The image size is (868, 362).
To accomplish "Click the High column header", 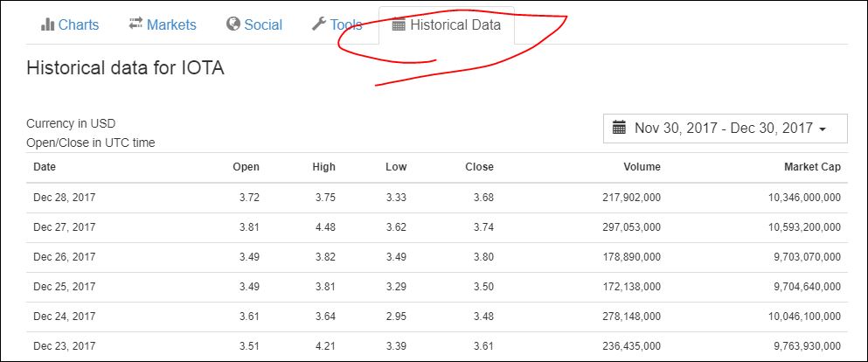I will 323,167.
